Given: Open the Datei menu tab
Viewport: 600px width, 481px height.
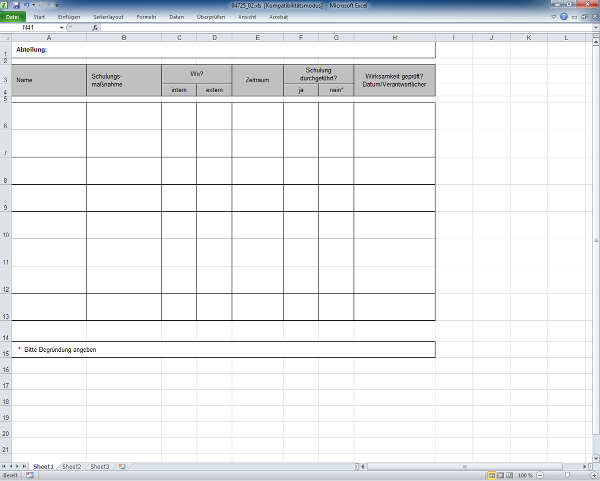Looking at the screenshot, I should pos(13,17).
